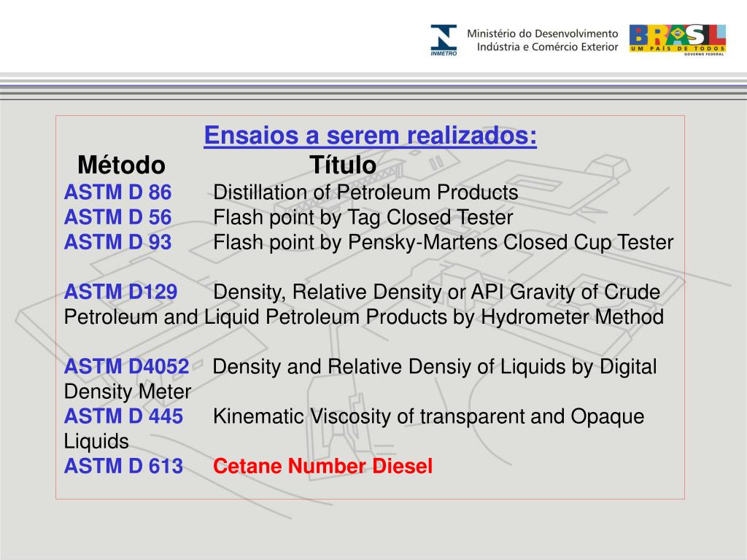Click the INMETRO logo icon
Image resolution: width=747 pixels, height=560 pixels.
(x=444, y=40)
